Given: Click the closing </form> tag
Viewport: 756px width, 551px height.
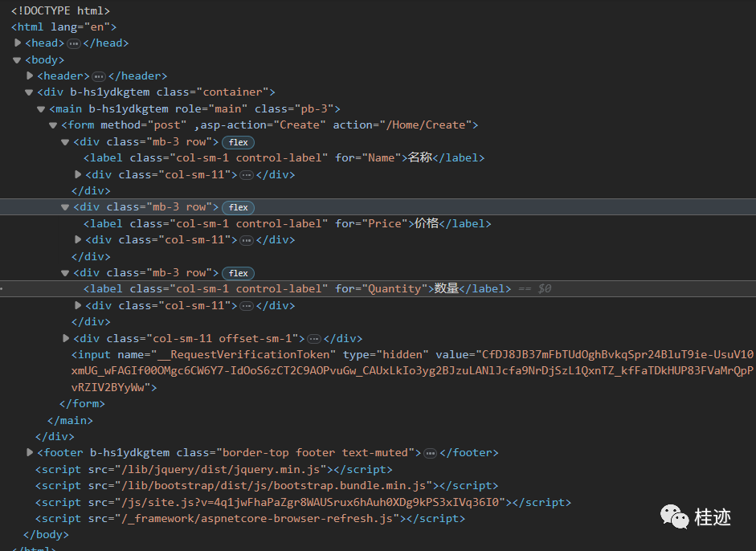Looking at the screenshot, I should pyautogui.click(x=82, y=403).
